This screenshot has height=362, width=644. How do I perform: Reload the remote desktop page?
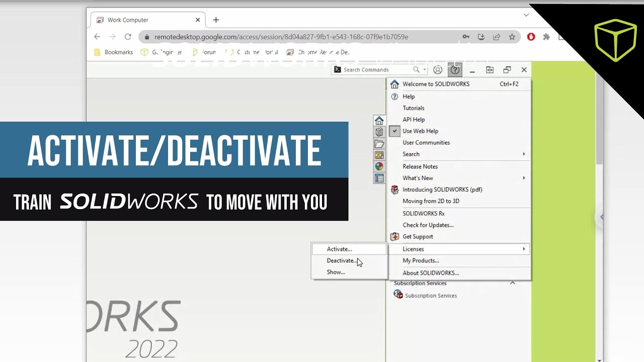[128, 37]
